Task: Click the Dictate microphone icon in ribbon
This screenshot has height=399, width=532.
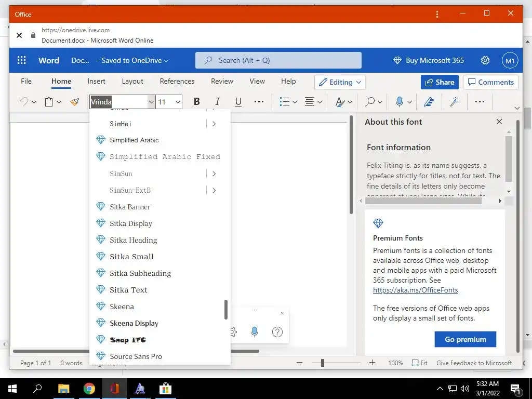Action: coord(400,101)
